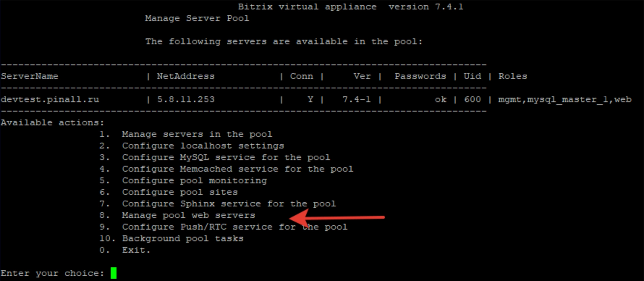Click the Conn value Y
The image size is (644, 281).
click(310, 100)
